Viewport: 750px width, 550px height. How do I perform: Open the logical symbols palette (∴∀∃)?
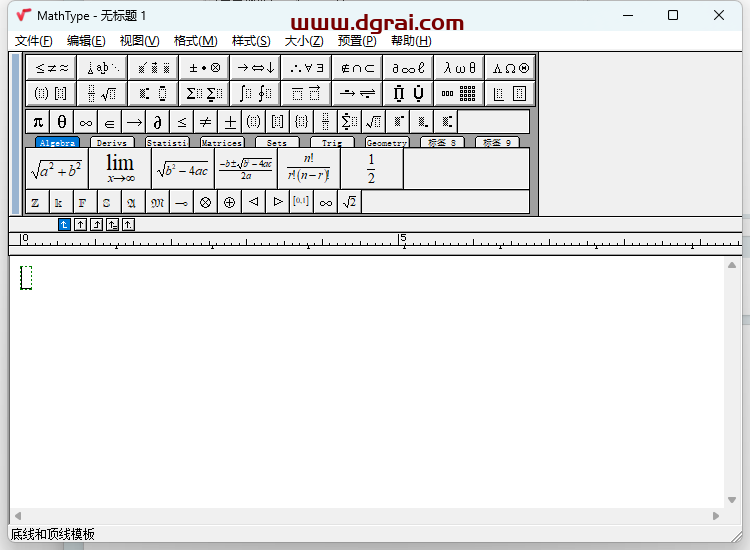click(x=307, y=68)
